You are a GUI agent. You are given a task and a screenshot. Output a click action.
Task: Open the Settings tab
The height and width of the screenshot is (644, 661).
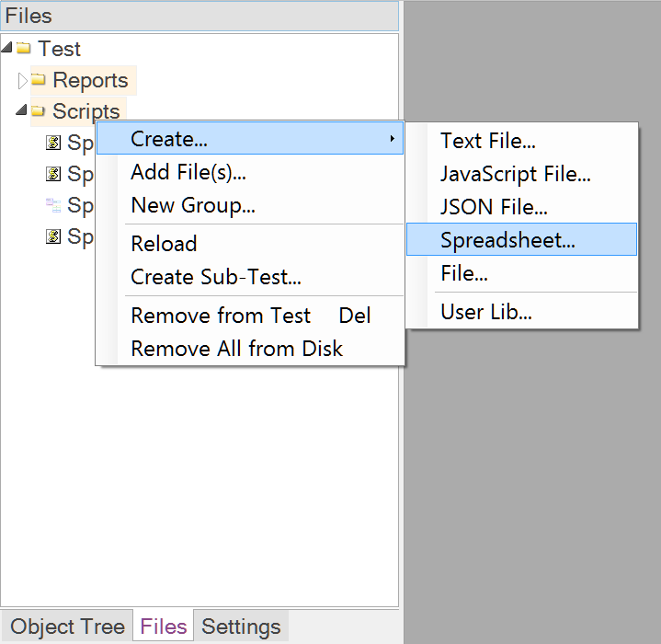pyautogui.click(x=241, y=627)
